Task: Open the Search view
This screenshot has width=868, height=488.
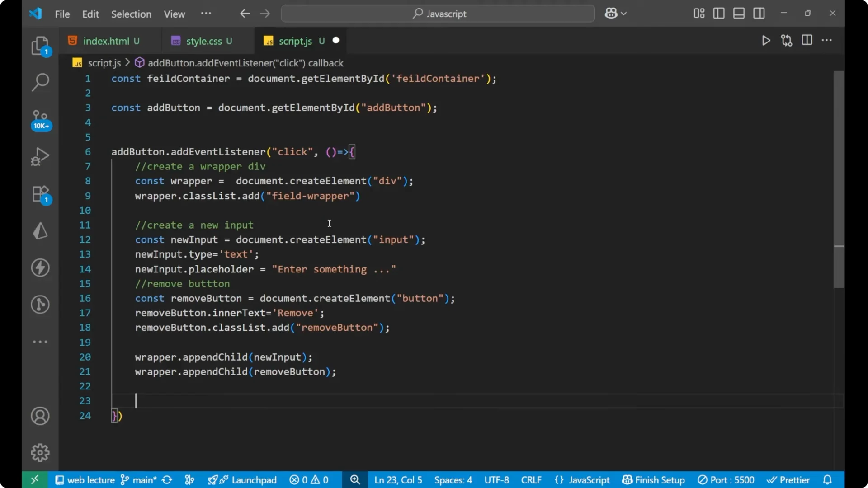Action: [x=40, y=82]
